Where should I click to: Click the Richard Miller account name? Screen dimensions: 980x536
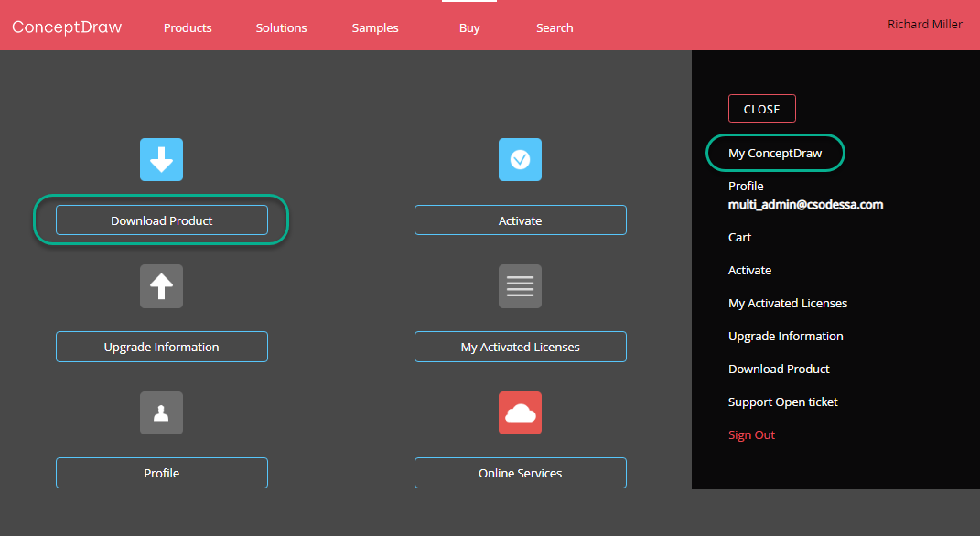pos(925,25)
